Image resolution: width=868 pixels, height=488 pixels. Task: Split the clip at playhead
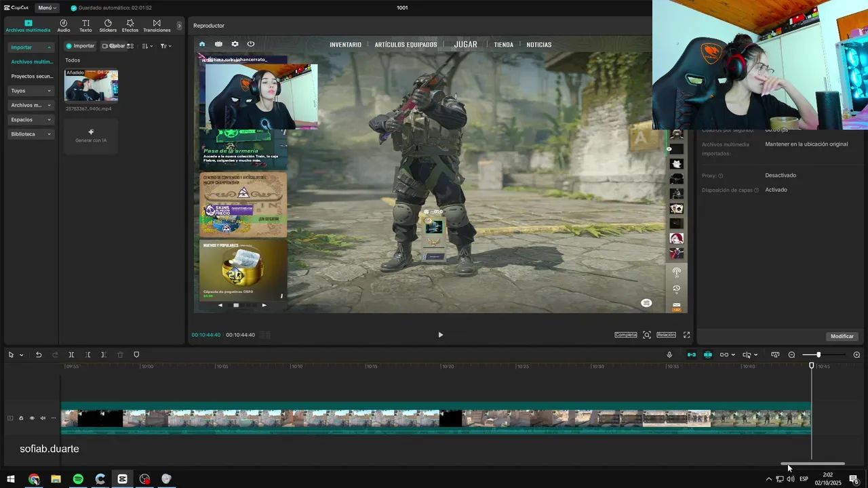coord(71,355)
